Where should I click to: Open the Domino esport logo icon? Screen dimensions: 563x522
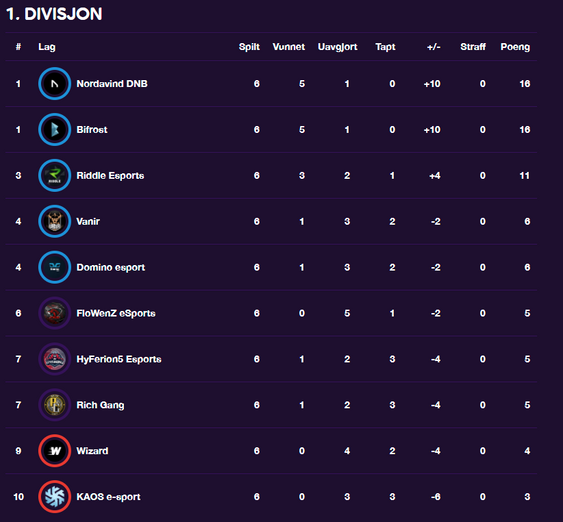pyautogui.click(x=55, y=267)
